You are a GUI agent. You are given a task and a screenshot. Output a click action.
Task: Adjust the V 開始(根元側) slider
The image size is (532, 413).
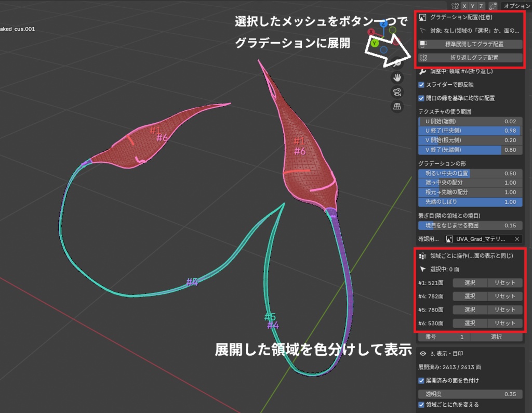pyautogui.click(x=470, y=140)
